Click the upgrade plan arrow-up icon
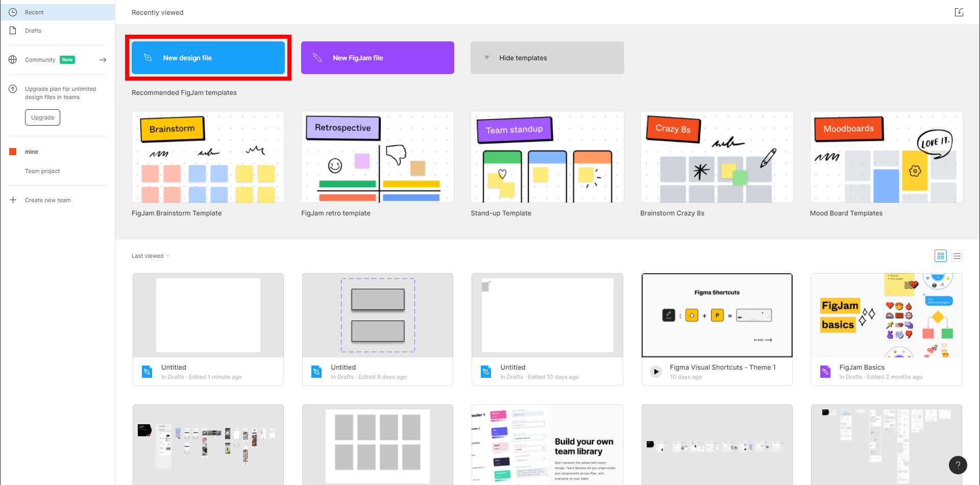 pos(13,89)
